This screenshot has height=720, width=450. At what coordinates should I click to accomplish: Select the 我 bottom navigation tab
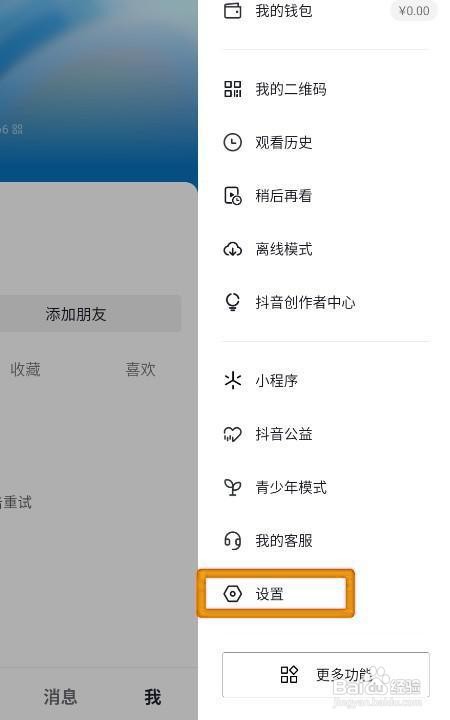(153, 697)
